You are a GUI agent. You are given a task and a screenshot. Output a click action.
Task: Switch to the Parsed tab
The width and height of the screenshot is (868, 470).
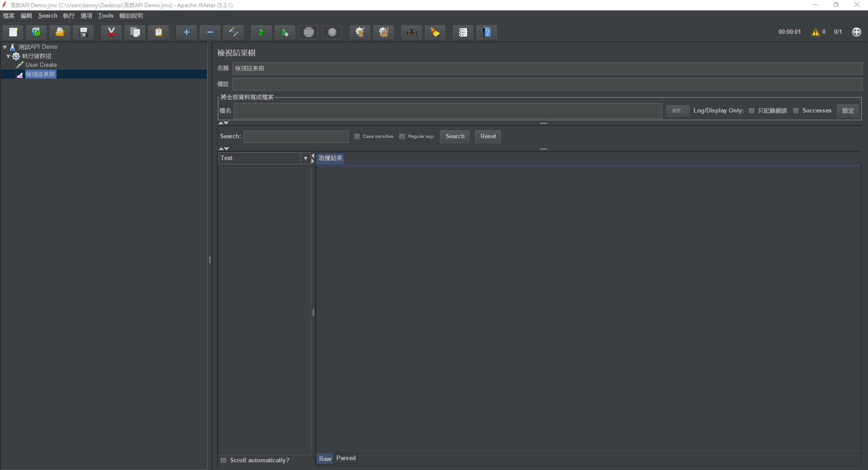tap(346, 458)
